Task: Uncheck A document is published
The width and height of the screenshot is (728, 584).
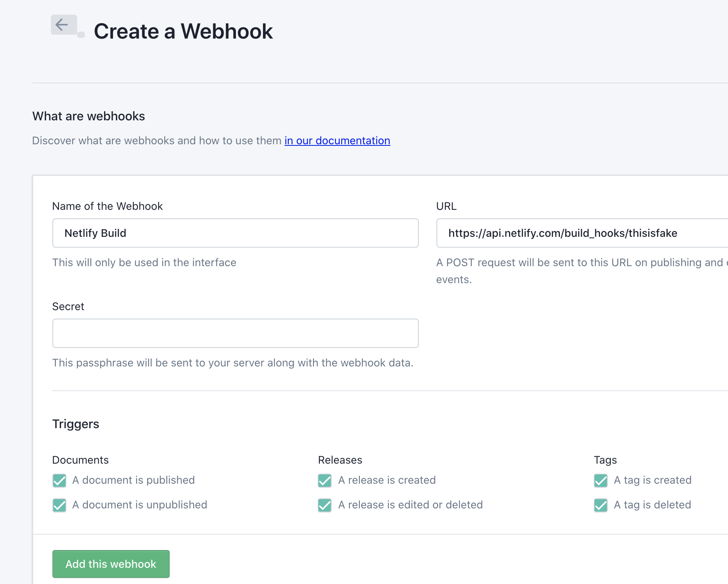Action: [59, 481]
